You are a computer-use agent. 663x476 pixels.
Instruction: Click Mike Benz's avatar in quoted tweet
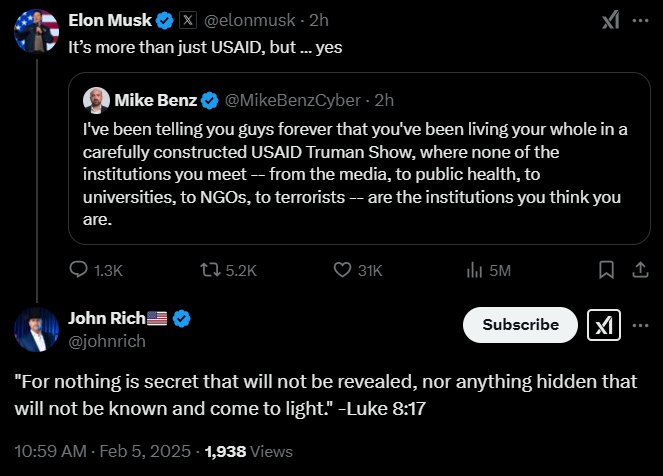pyautogui.click(x=96, y=100)
